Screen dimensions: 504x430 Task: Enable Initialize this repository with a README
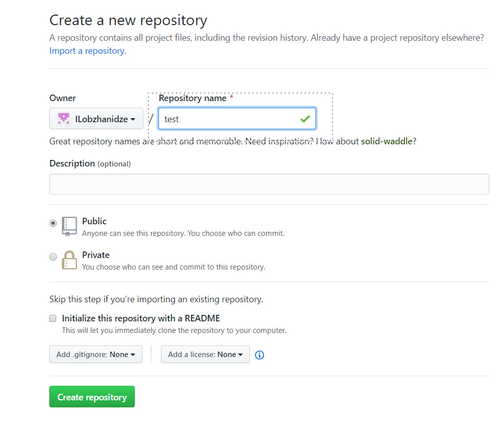point(53,318)
